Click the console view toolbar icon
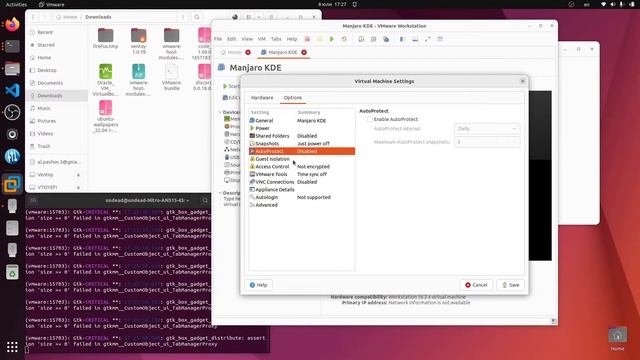The width and height of the screenshot is (640, 360). click(x=415, y=39)
